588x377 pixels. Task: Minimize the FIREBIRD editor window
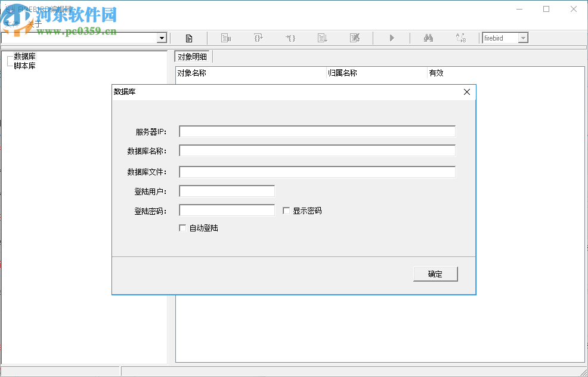click(519, 9)
